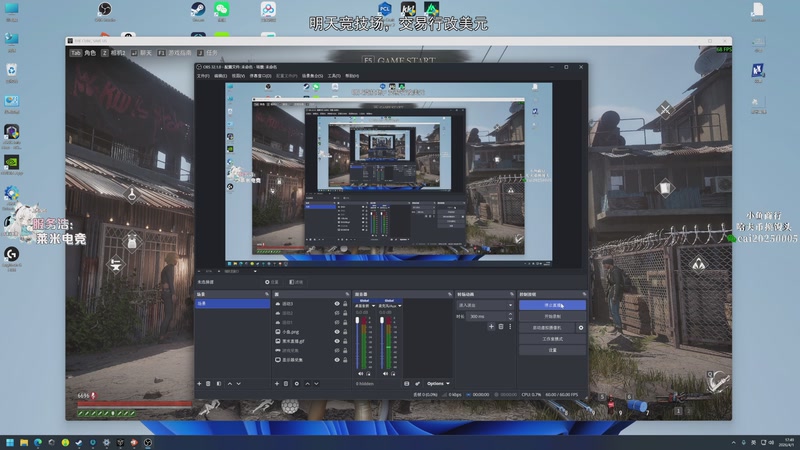This screenshot has height=450, width=800.
Task: Expand 桌面音频 channel dropdown arrow
Action: coord(373,306)
